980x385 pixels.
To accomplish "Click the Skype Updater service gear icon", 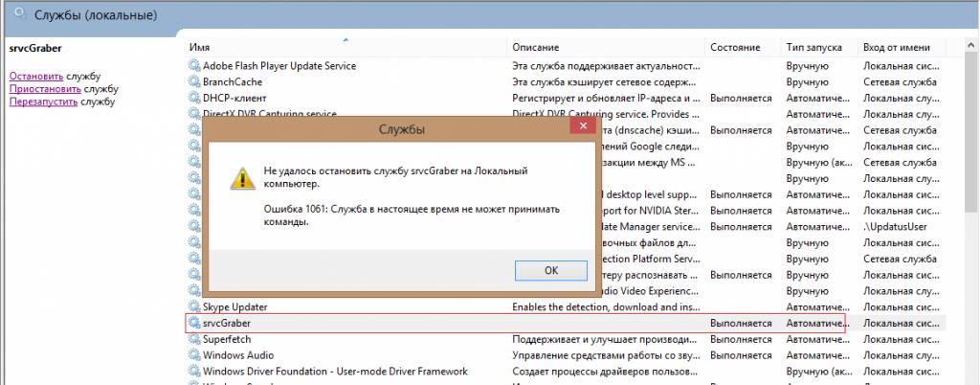I will [194, 307].
